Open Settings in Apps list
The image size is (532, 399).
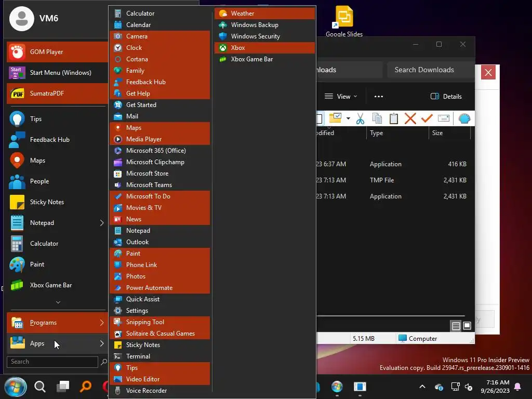[160, 311]
